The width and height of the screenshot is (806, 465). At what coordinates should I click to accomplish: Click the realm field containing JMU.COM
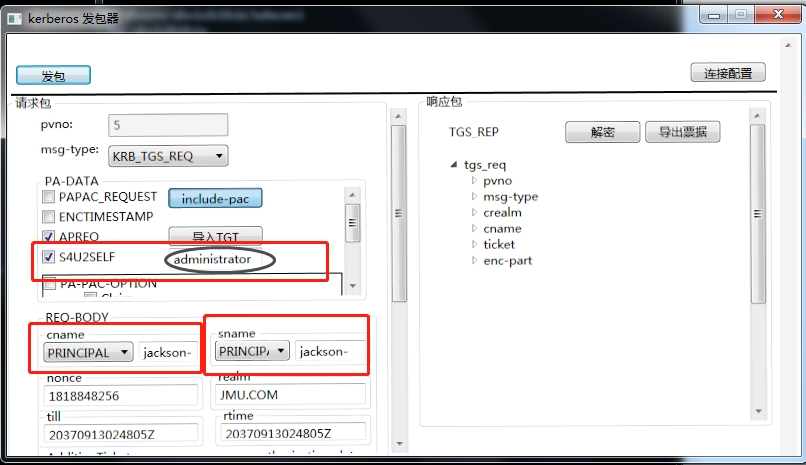(288, 395)
